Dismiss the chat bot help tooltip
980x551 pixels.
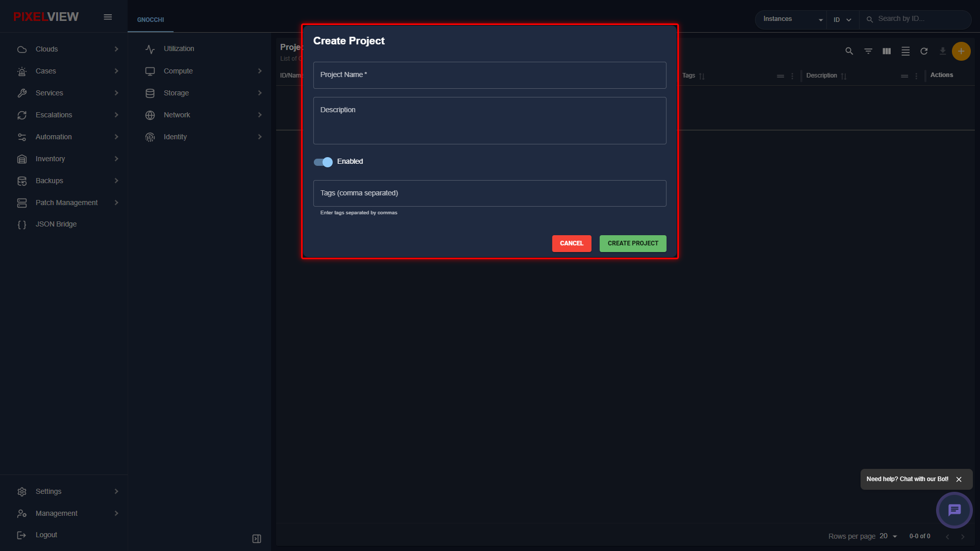(959, 480)
